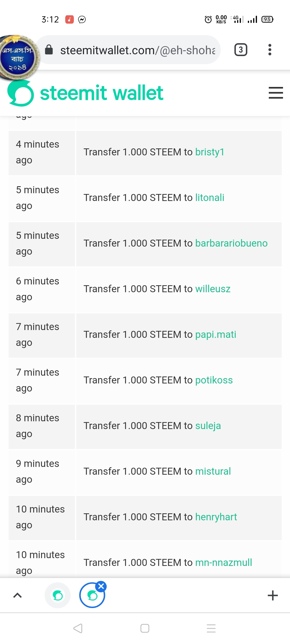
Task: Switch to the first Steemit tab thumbnail
Action: click(x=58, y=595)
